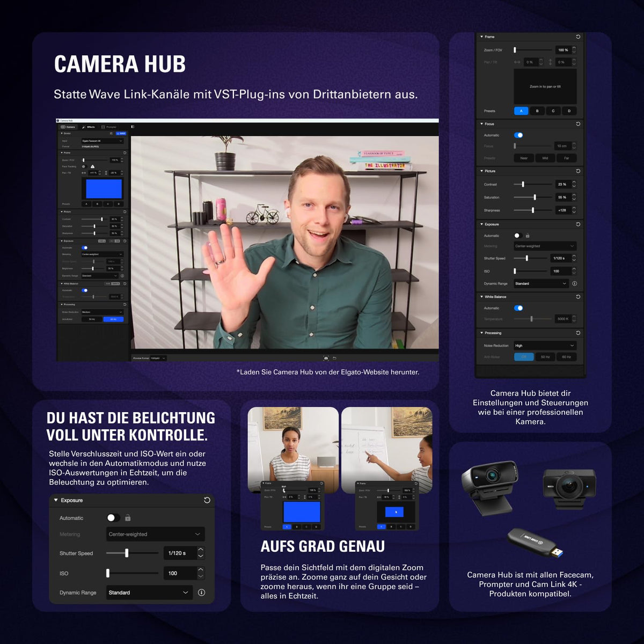Click the info icon in the enlarged Exposure panel
The image size is (644, 644).
[x=202, y=592]
